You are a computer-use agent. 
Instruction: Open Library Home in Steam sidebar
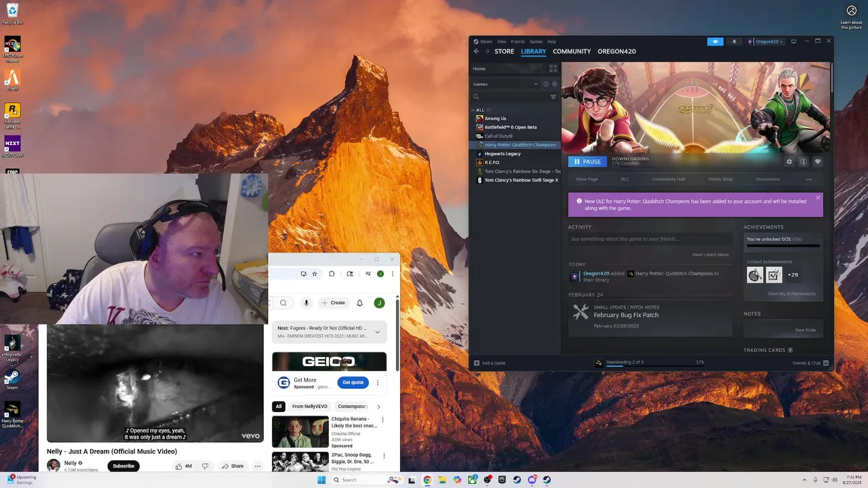pos(509,68)
